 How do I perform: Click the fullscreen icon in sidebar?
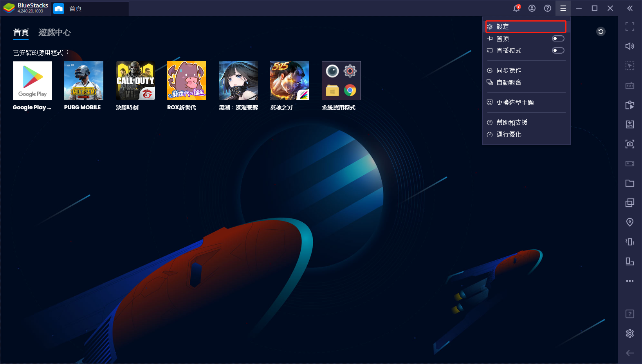pos(630,27)
